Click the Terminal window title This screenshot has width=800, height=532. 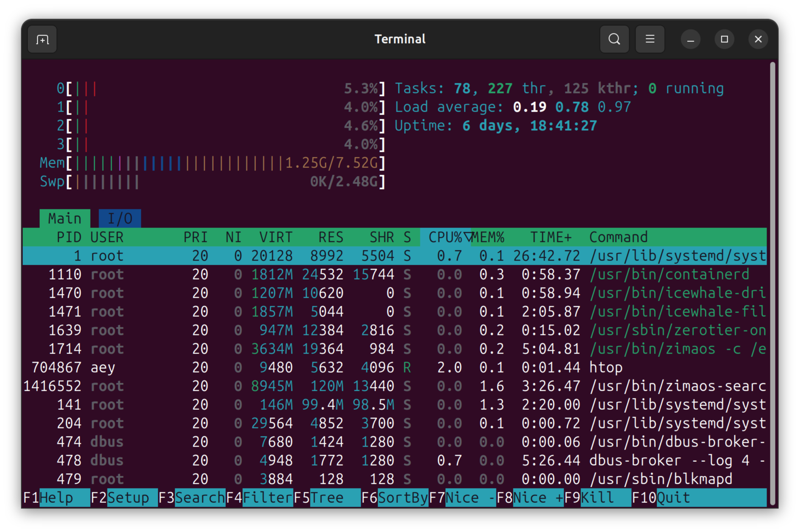pos(400,39)
